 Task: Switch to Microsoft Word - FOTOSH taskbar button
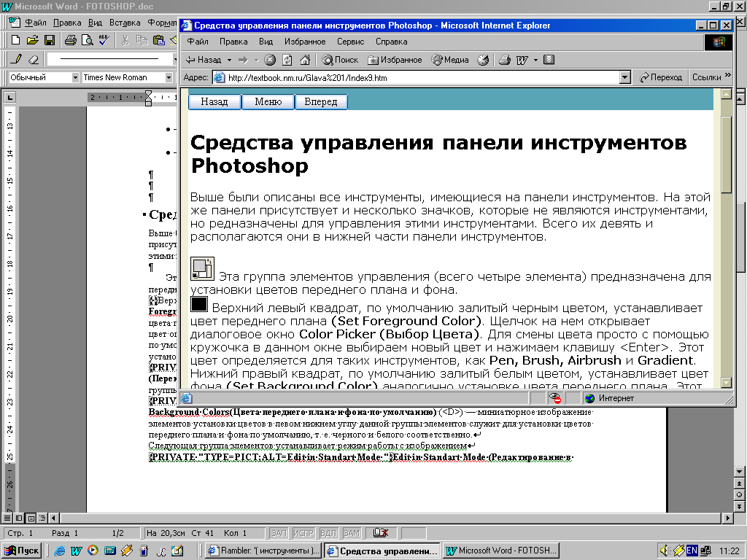click(x=500, y=551)
